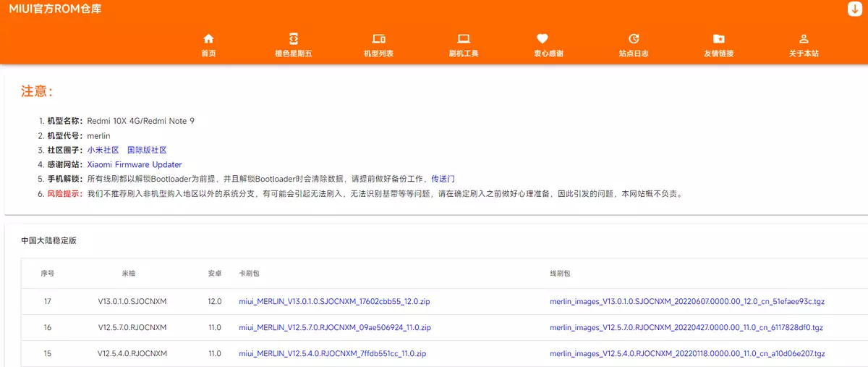Open the 刷机工具 navigation label
Image resolution: width=868 pixels, height=367 pixels.
(x=464, y=54)
